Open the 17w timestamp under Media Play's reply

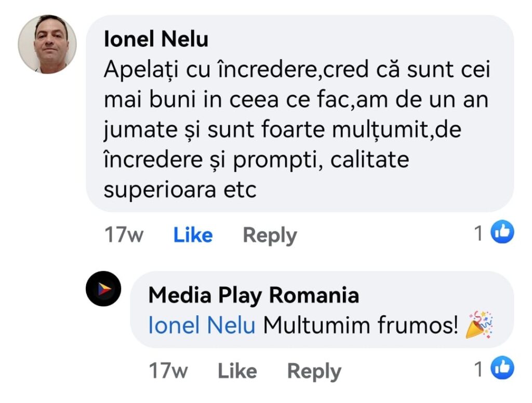[x=168, y=371]
